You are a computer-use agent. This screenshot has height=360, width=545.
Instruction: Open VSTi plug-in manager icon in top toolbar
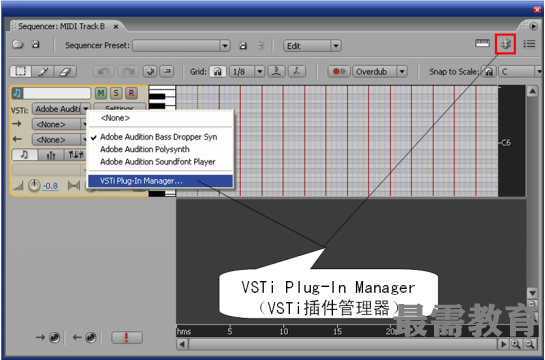505,44
